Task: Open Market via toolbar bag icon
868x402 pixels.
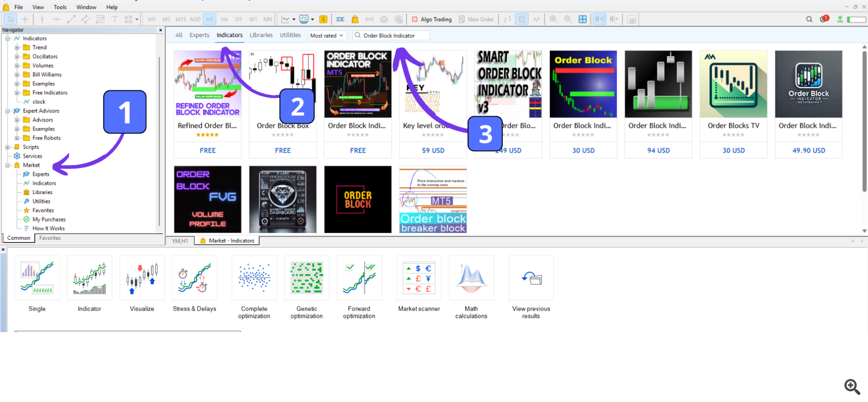Action: (355, 19)
